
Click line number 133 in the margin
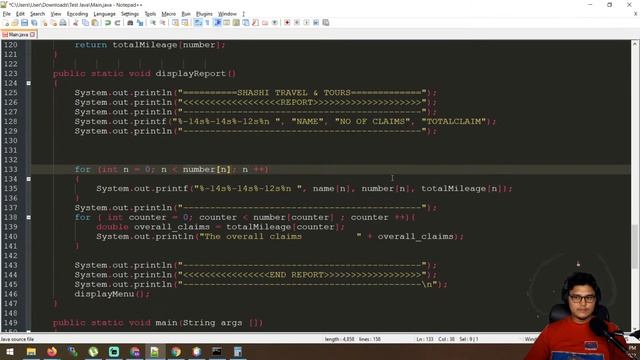[x=11, y=169]
